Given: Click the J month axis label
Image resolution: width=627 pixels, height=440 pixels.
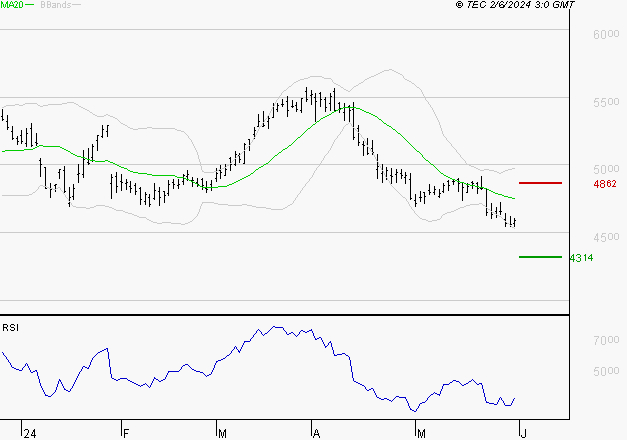Looking at the screenshot, I should click(x=524, y=434).
